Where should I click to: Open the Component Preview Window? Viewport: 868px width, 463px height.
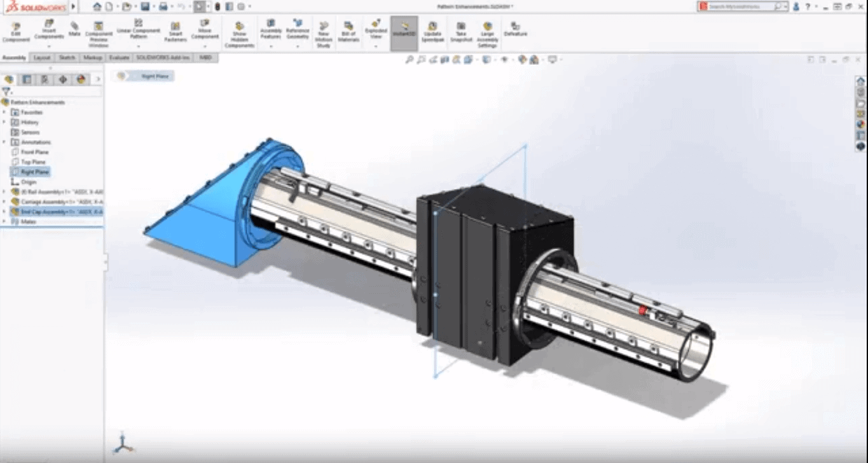tap(99, 34)
